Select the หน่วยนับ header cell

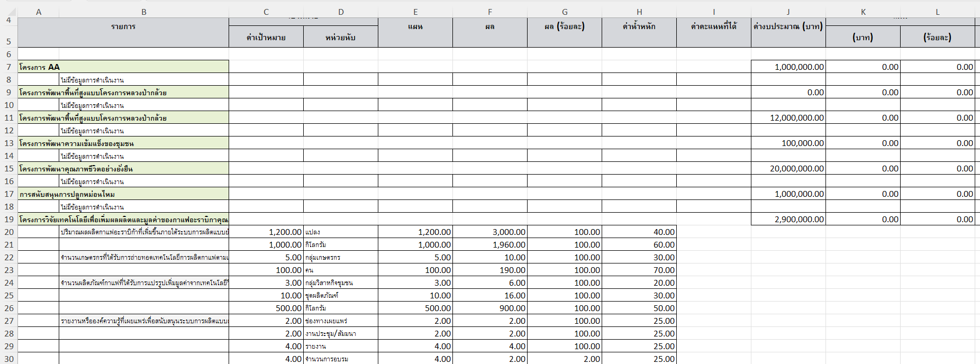pos(340,37)
